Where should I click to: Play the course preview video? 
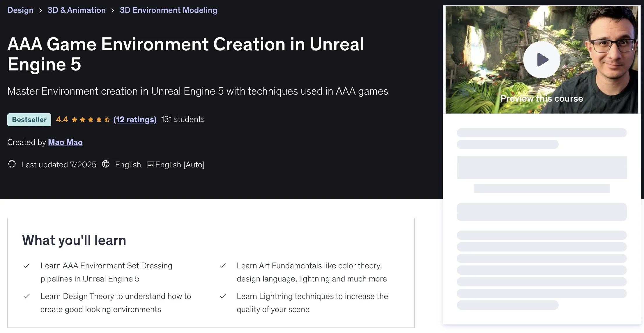[542, 60]
